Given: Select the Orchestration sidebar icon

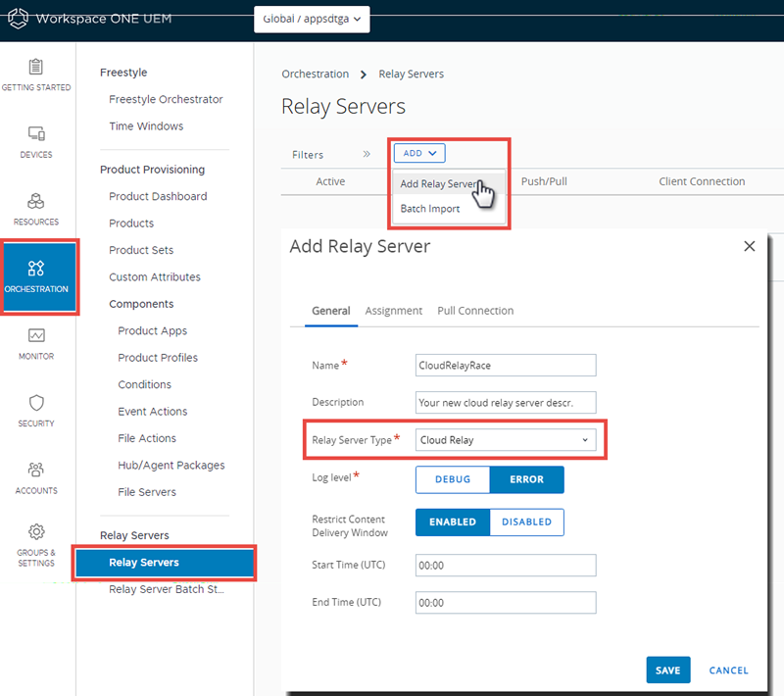Looking at the screenshot, I should coord(36,269).
